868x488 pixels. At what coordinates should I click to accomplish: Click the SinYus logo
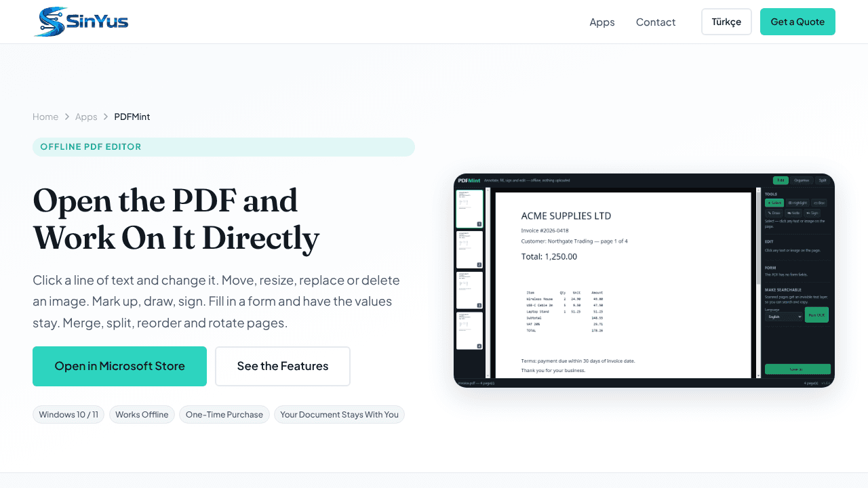click(x=81, y=22)
